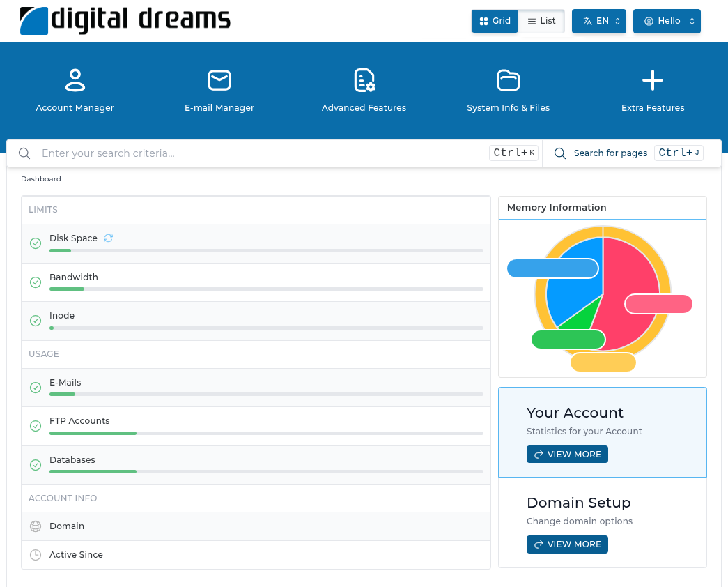Open the Search for pages selector
728x587 pixels.
610,153
